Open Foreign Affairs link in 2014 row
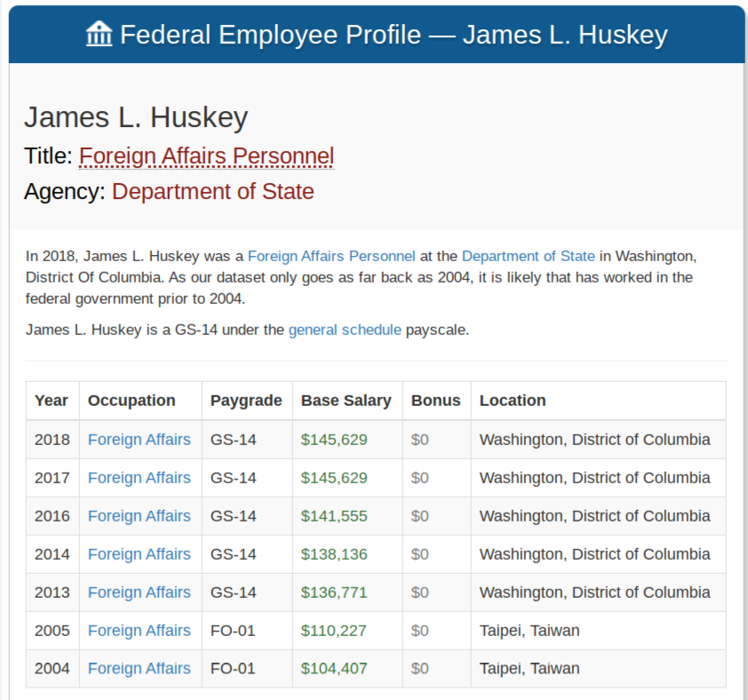The image size is (748, 700). [139, 554]
